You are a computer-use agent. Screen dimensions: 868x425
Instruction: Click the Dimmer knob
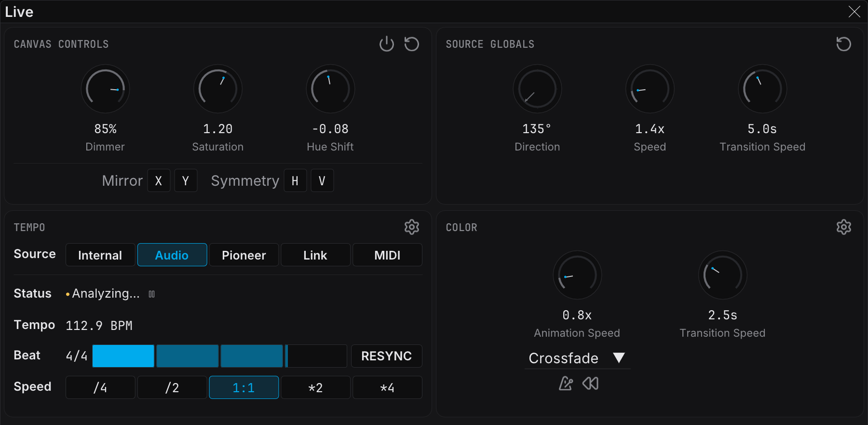105,89
